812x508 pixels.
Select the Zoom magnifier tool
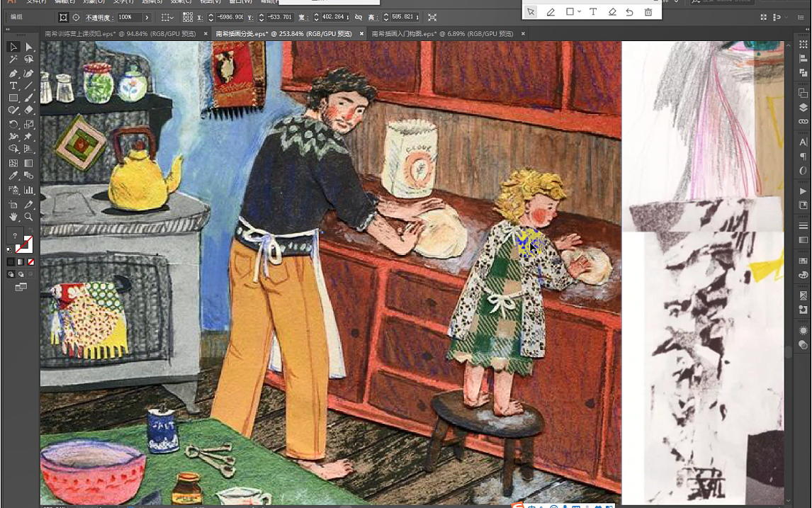coord(28,217)
